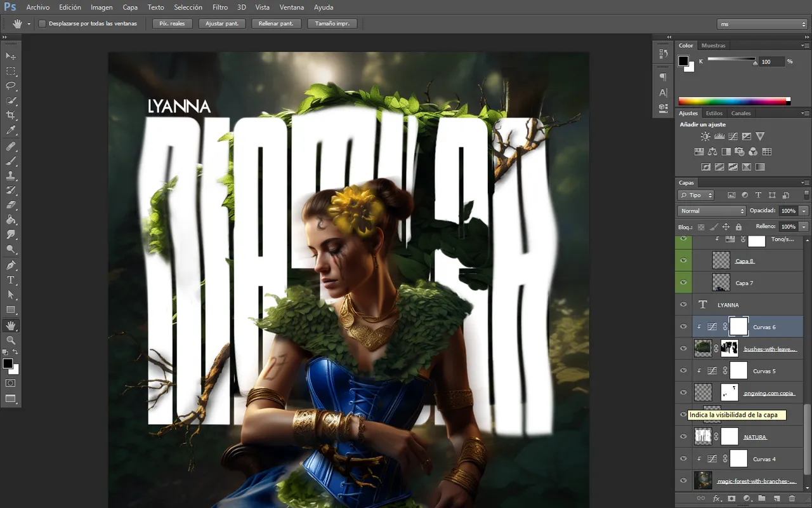The image size is (812, 508).
Task: Select the Dodge tool
Action: click(x=11, y=249)
